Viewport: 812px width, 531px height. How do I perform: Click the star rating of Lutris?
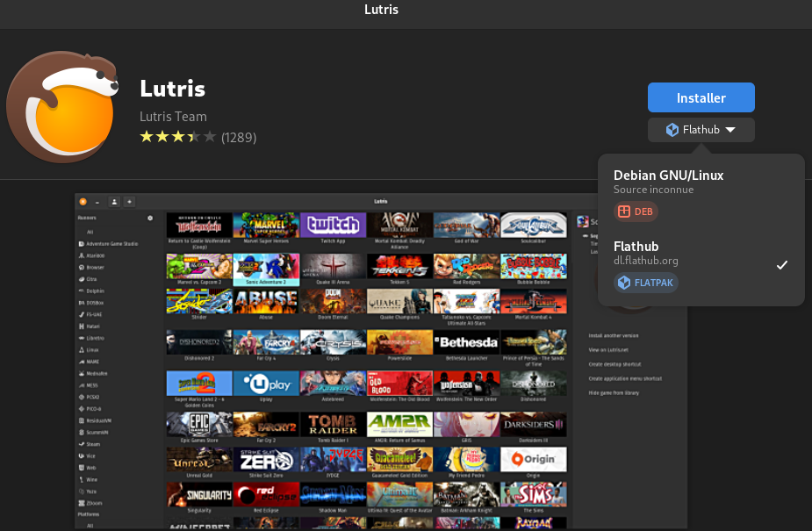(177, 137)
